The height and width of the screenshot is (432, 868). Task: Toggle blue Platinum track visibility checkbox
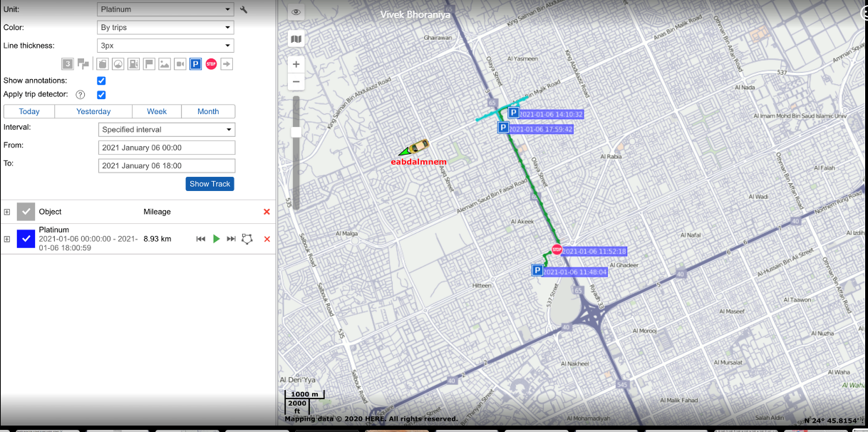26,239
